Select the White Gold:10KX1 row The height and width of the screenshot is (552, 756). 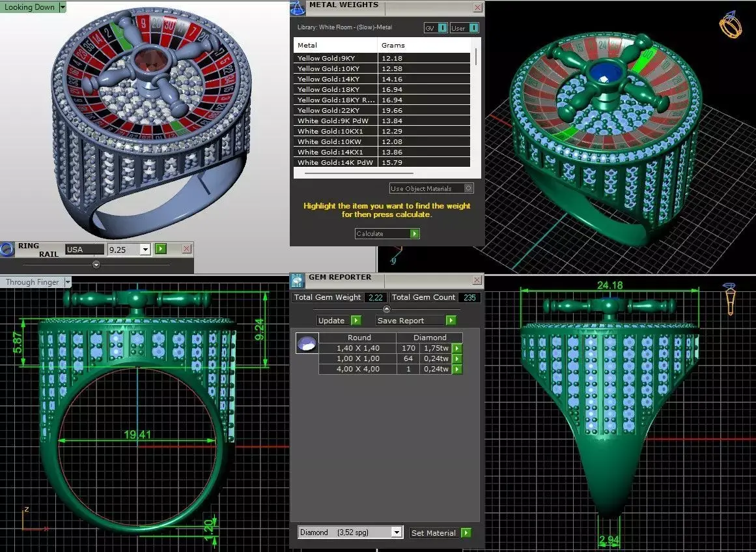(382, 131)
